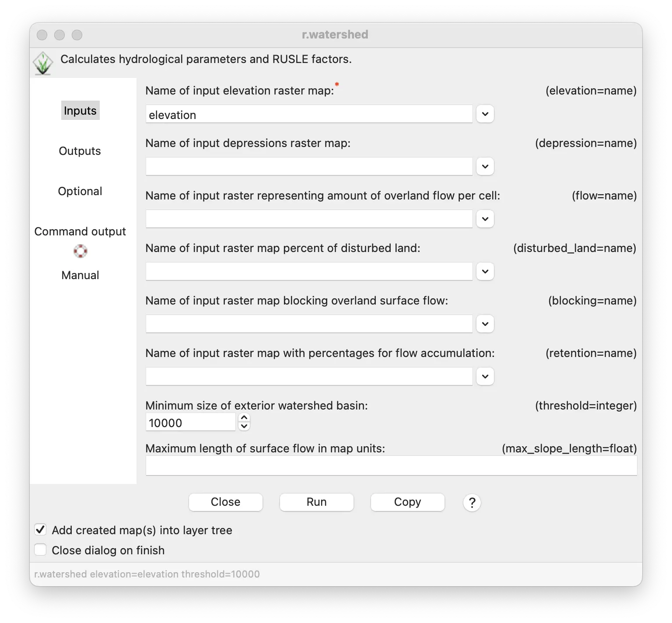Open the help question mark button
The width and height of the screenshot is (672, 623).
point(472,503)
